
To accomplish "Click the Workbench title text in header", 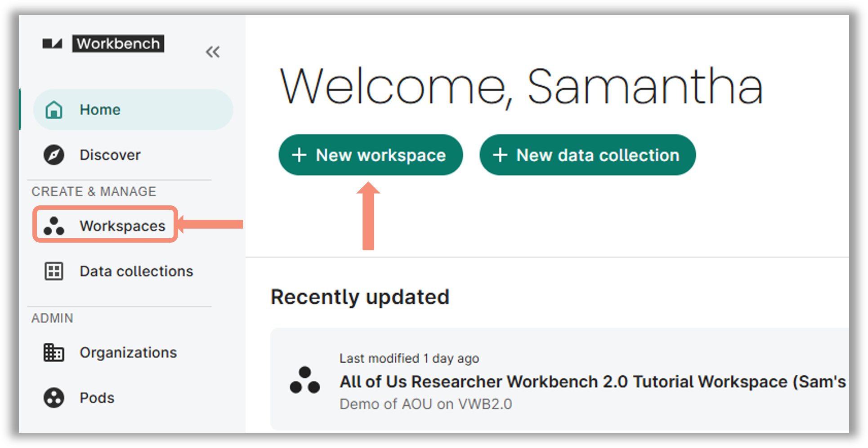I will pos(118,44).
